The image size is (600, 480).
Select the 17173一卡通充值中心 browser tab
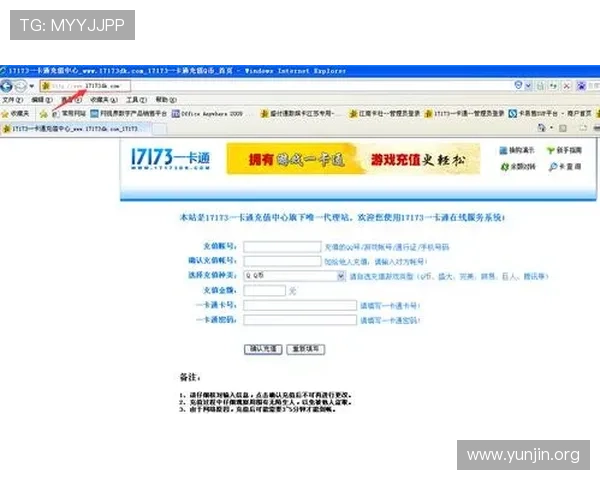[x=76, y=129]
